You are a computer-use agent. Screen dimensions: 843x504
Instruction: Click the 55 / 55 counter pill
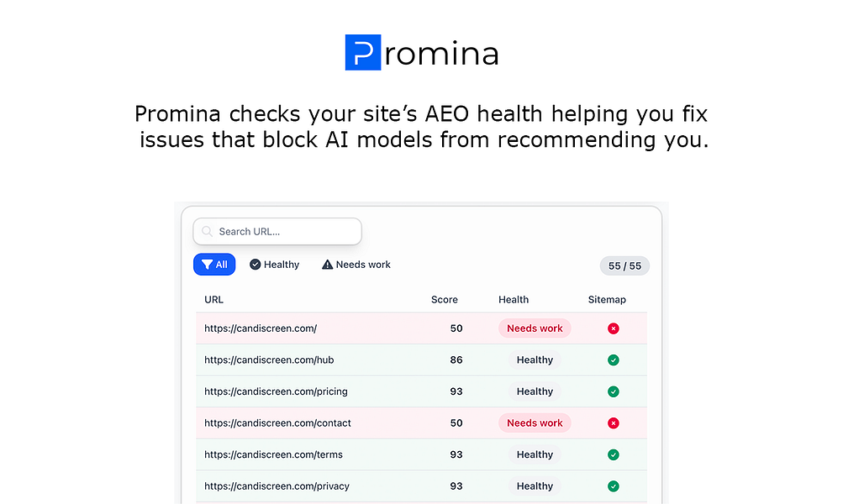[624, 265]
